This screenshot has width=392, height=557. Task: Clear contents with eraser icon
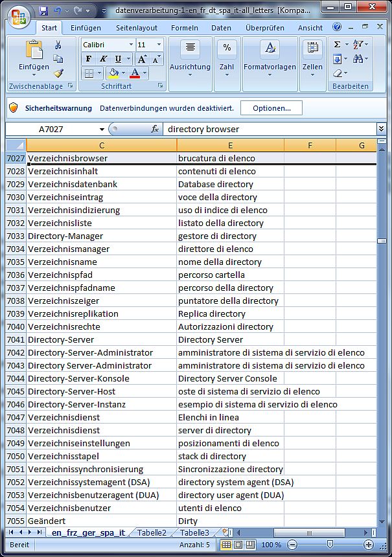(338, 73)
